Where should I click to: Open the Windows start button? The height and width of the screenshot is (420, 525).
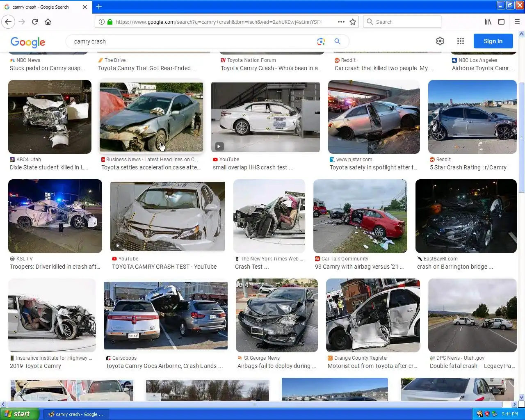[x=20, y=414]
